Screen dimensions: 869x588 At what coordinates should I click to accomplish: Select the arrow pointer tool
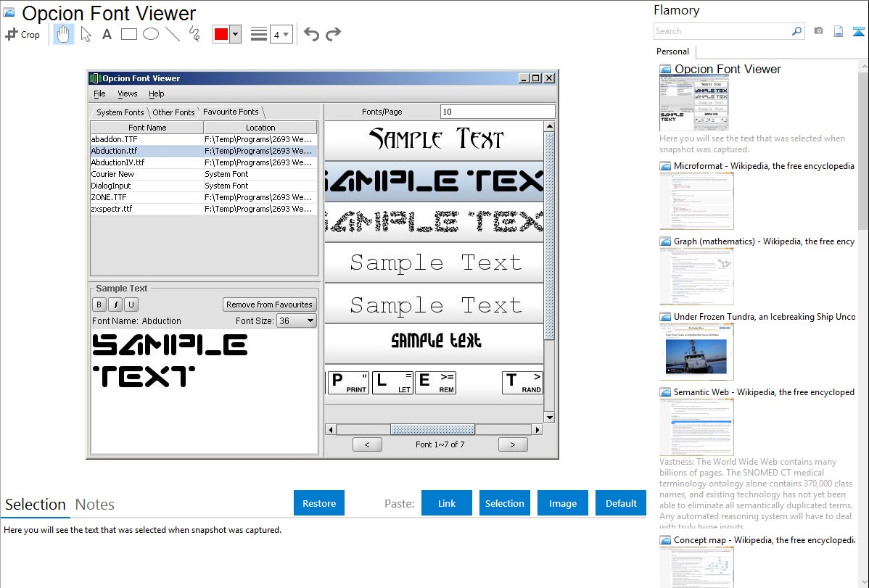click(x=86, y=34)
